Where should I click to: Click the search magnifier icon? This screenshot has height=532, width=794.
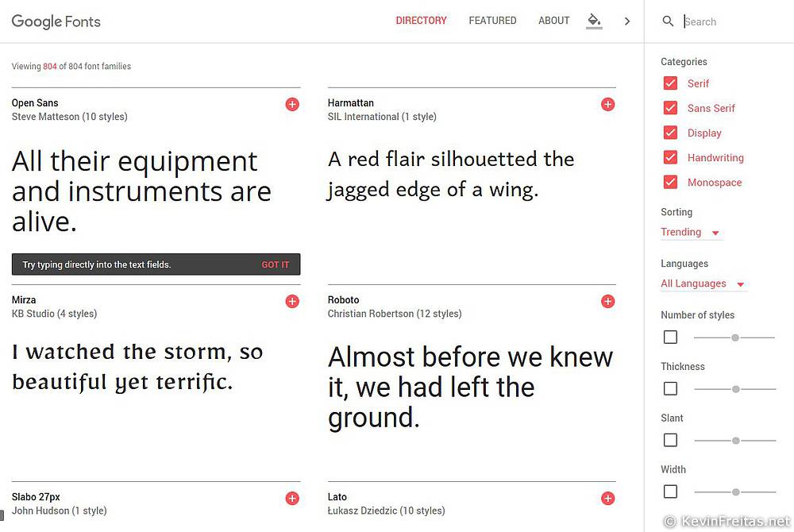[x=668, y=21]
